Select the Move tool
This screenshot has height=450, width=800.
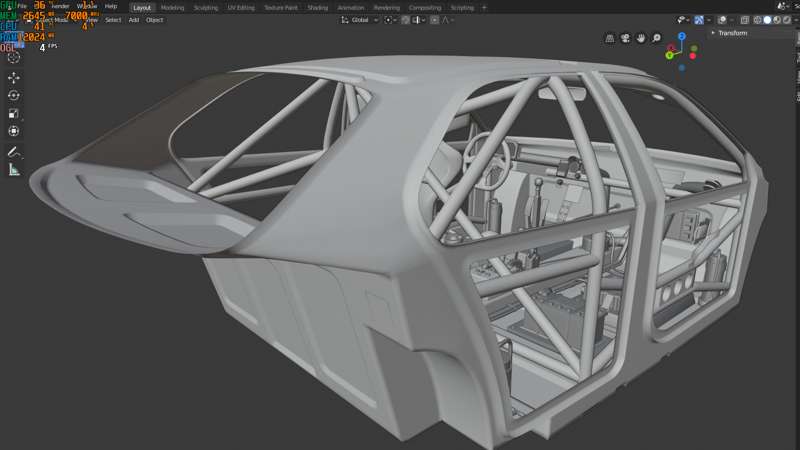pyautogui.click(x=14, y=77)
